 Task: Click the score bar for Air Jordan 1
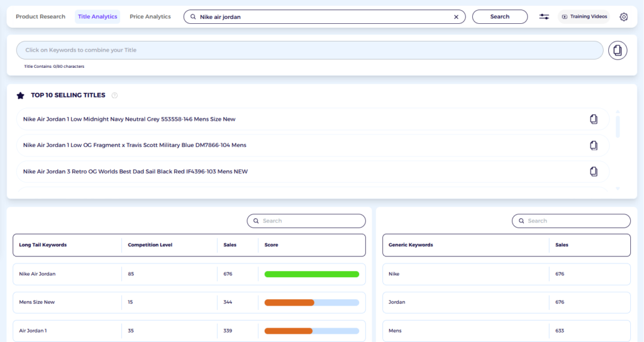pos(312,331)
